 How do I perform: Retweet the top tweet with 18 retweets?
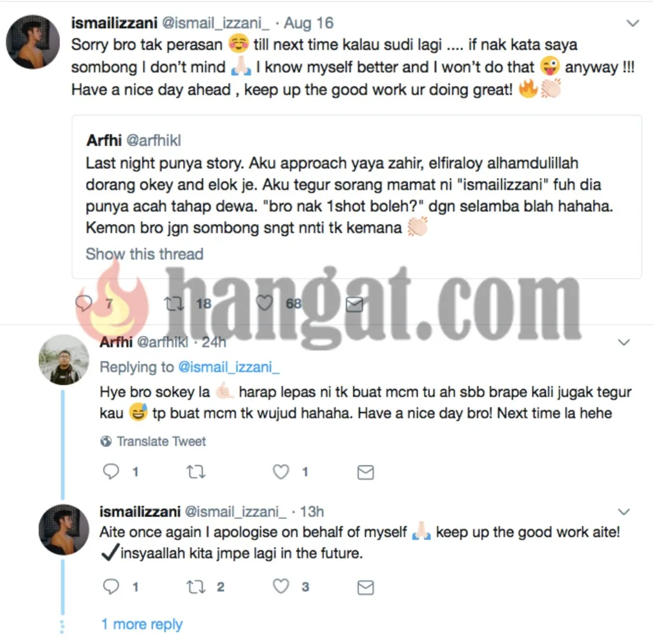[174, 304]
